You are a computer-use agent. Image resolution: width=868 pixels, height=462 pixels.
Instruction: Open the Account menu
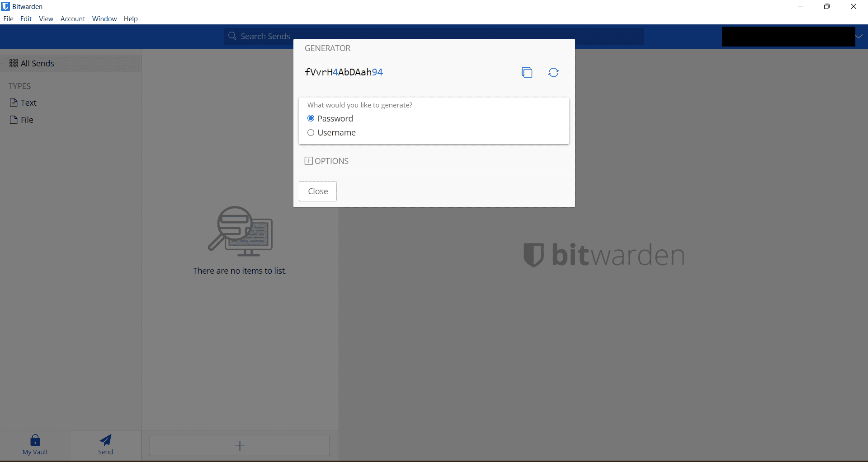[73, 19]
